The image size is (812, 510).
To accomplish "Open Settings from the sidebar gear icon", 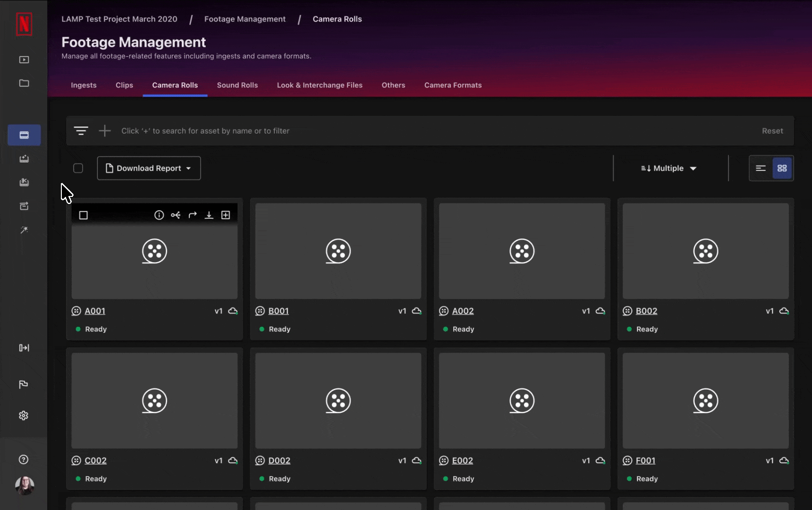I will pos(24,415).
